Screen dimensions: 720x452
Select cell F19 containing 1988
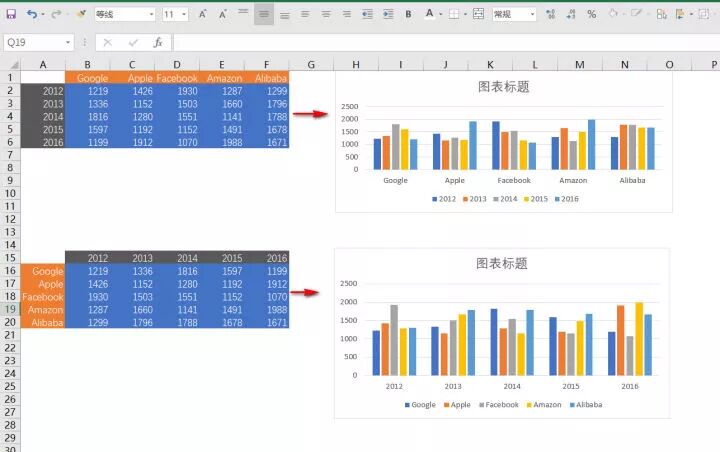click(x=267, y=309)
